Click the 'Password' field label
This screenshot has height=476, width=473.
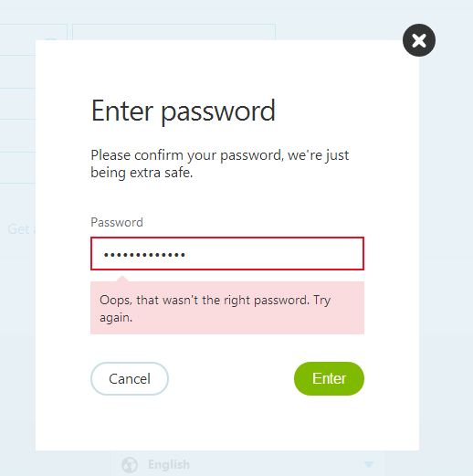(x=117, y=222)
